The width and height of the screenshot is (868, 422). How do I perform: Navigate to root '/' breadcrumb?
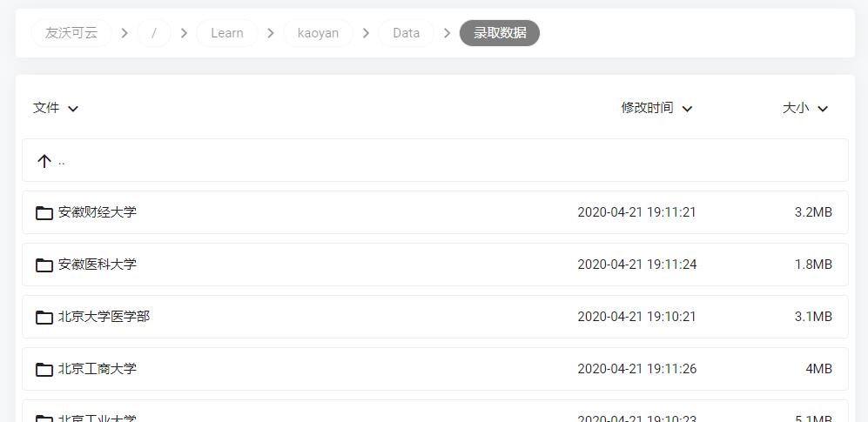pyautogui.click(x=154, y=33)
